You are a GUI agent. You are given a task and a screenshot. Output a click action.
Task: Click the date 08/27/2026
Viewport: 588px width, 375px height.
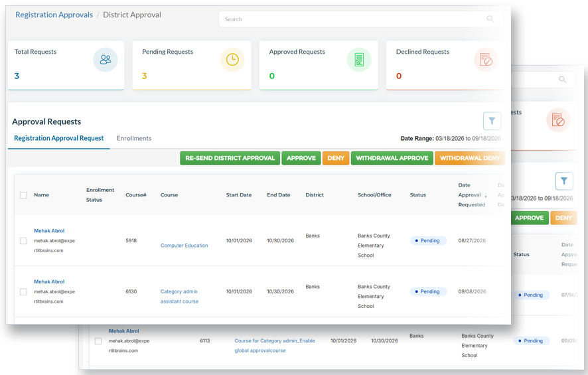coord(472,241)
